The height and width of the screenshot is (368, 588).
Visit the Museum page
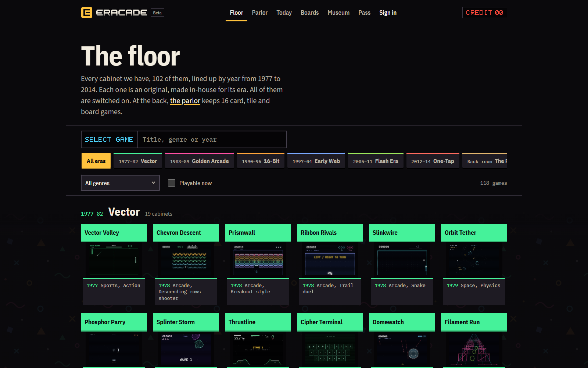click(x=338, y=13)
